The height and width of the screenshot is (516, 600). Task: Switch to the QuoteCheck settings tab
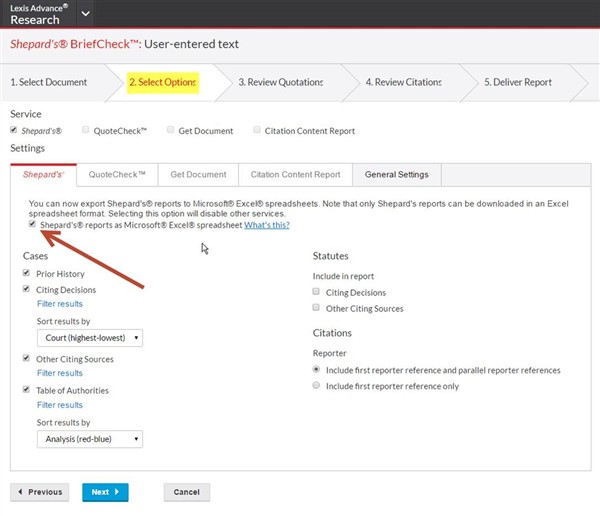[117, 175]
